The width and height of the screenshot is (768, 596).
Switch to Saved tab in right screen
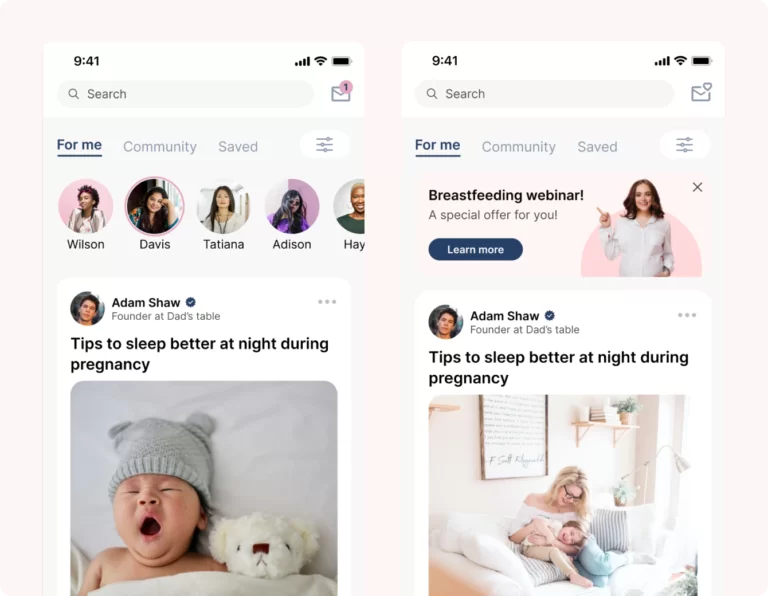597,146
